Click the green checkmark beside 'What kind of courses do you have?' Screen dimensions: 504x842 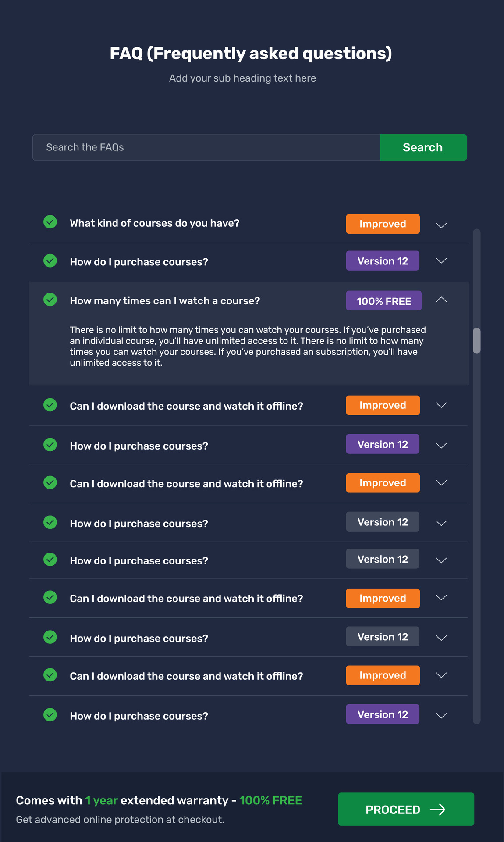point(50,222)
